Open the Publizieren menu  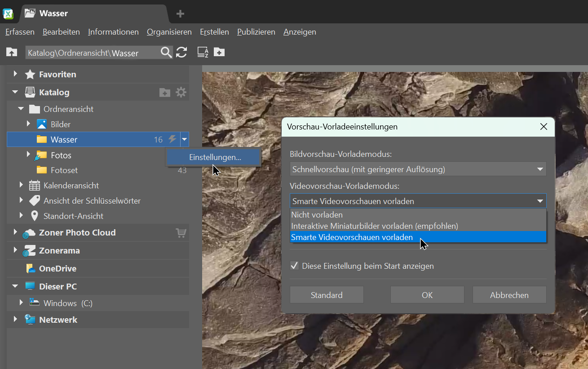[x=256, y=32]
